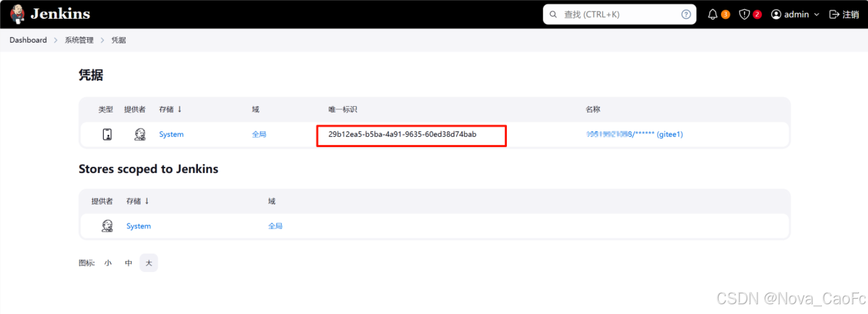Screen dimensions: 868x314
Task: Click Stores scoped to Jenkins heading
Action: [149, 169]
